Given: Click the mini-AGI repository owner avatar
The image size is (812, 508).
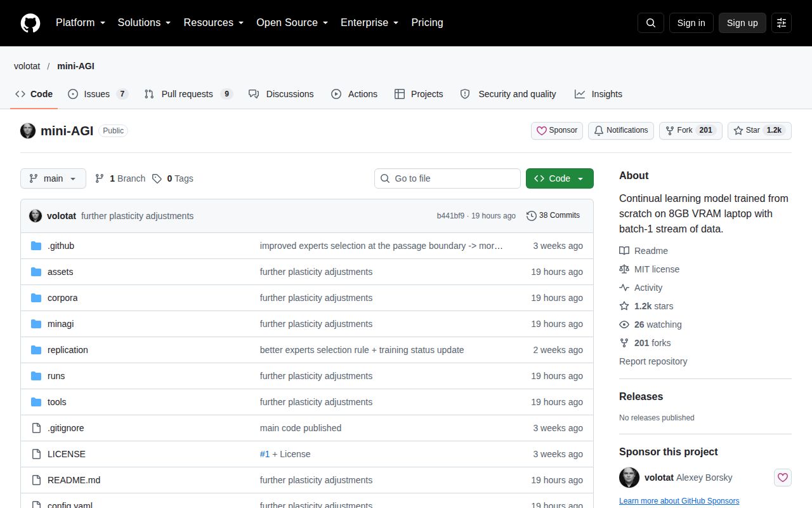Looking at the screenshot, I should (28, 131).
